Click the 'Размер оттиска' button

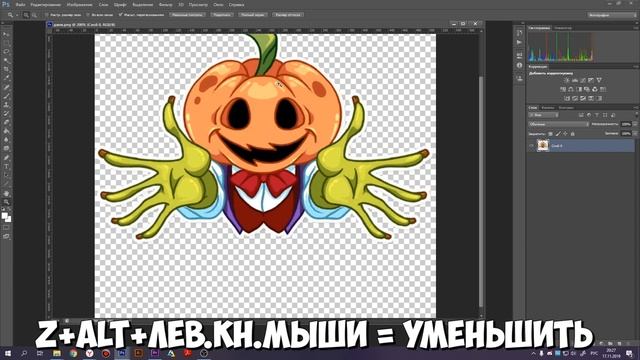point(288,15)
